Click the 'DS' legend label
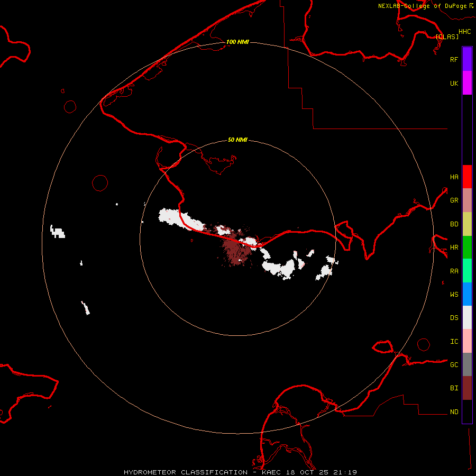The image size is (476, 476). pos(454,317)
